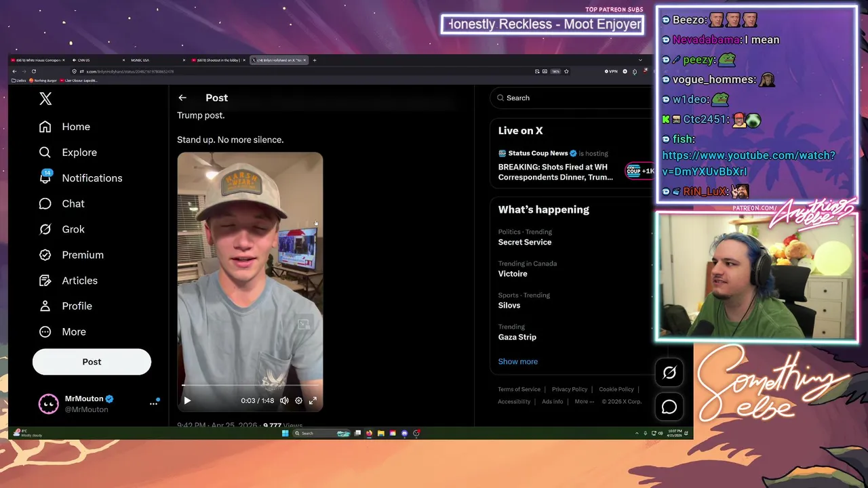Screen dimensions: 868x488
Task: Open a new browser tab
Action: (315, 60)
